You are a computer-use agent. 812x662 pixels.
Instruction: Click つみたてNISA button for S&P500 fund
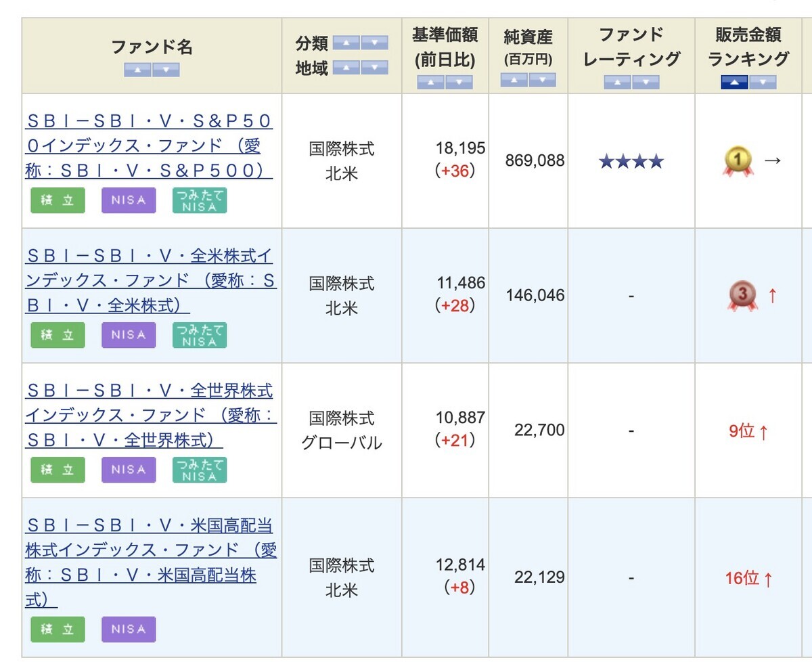click(200, 200)
